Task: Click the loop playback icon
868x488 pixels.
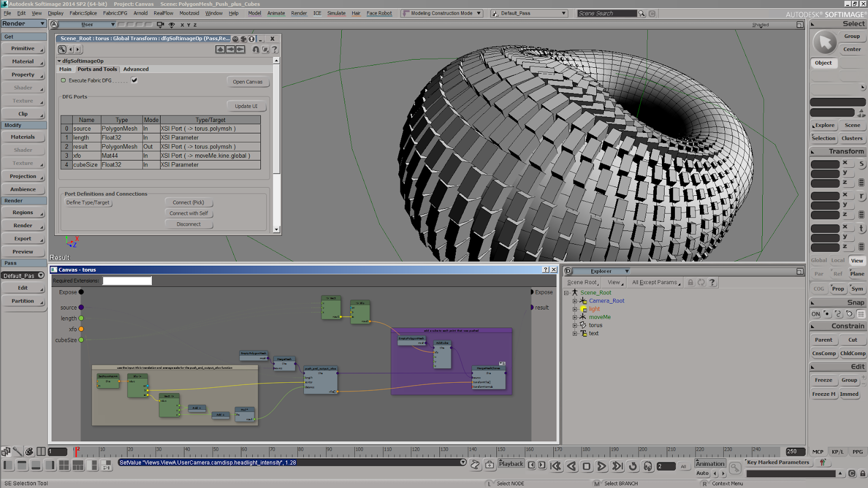Action: 633,466
